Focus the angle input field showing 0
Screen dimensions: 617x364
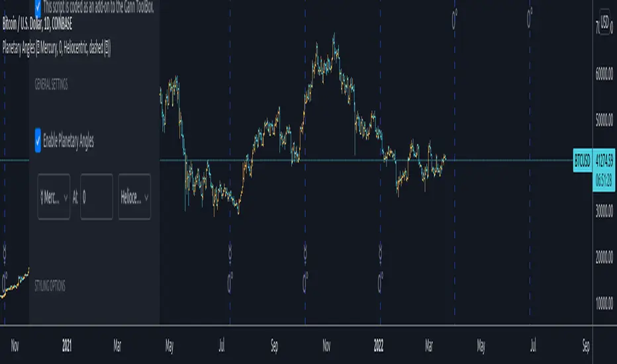96,197
